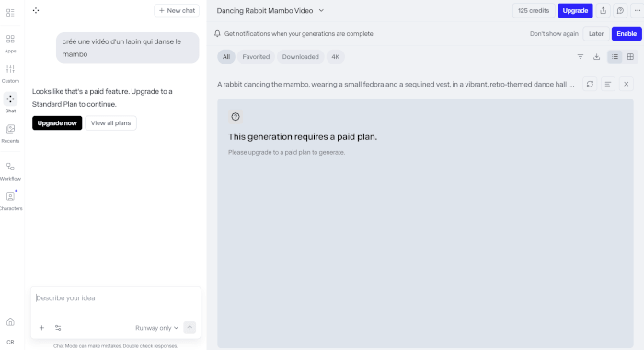
Task: Open the feedback chat bubble icon
Action: (620, 11)
